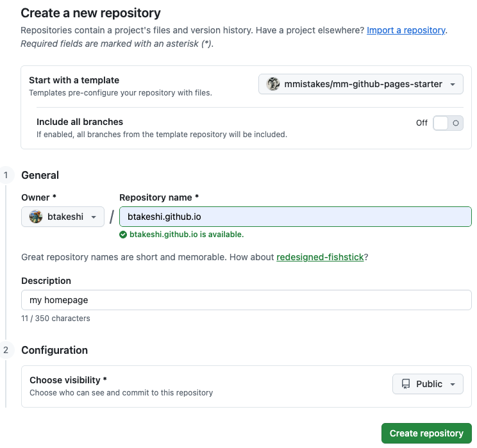477x448 pixels.
Task: Click the slash separator after owner
Action: (112, 217)
